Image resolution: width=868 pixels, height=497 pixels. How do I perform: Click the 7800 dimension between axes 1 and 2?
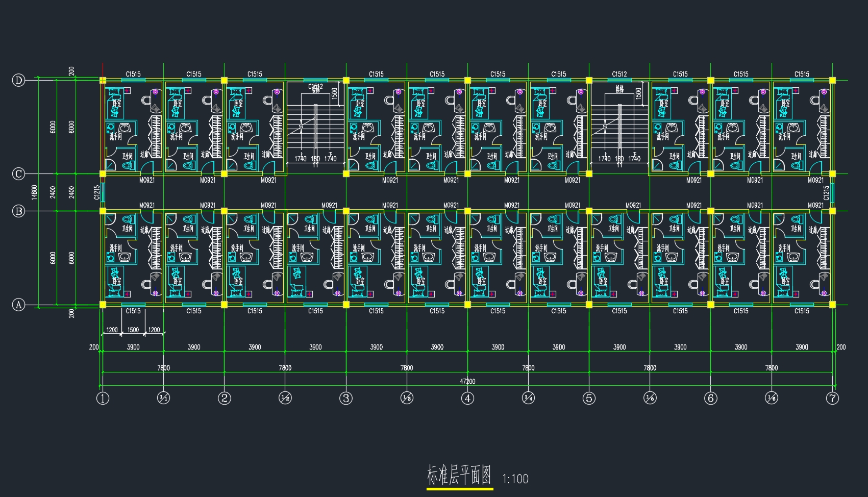click(x=164, y=368)
